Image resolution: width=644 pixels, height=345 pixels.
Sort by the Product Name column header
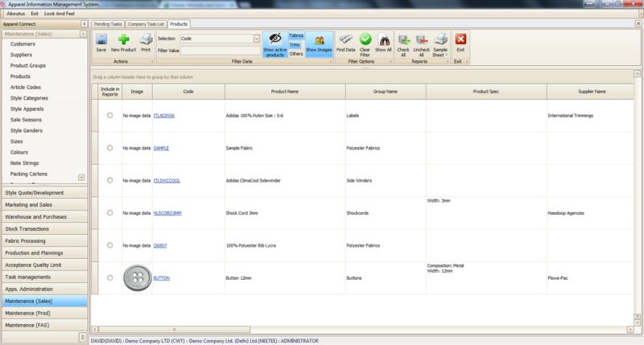(285, 92)
